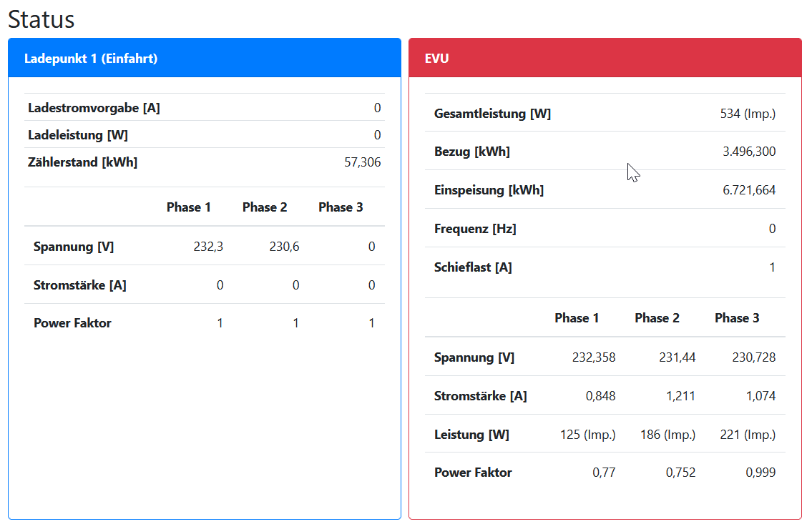Select the Einspeisung value 6.721,664
This screenshot has height=529, width=812.
pyautogui.click(x=749, y=190)
